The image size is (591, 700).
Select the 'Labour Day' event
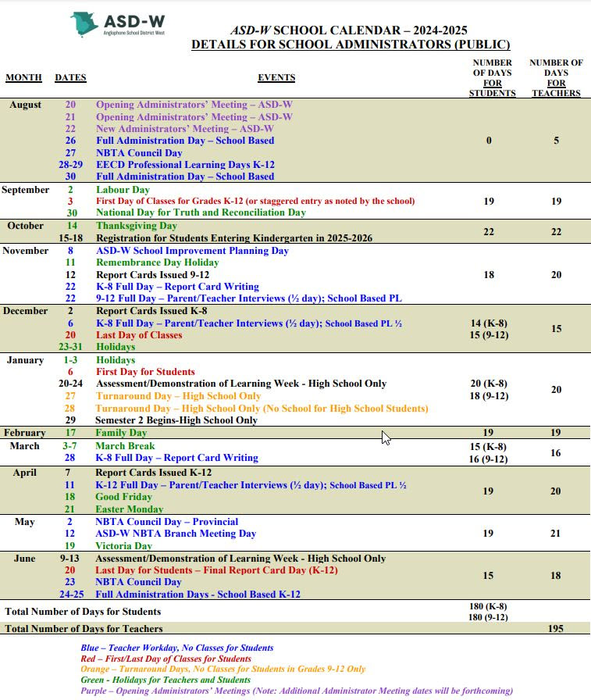pos(123,190)
